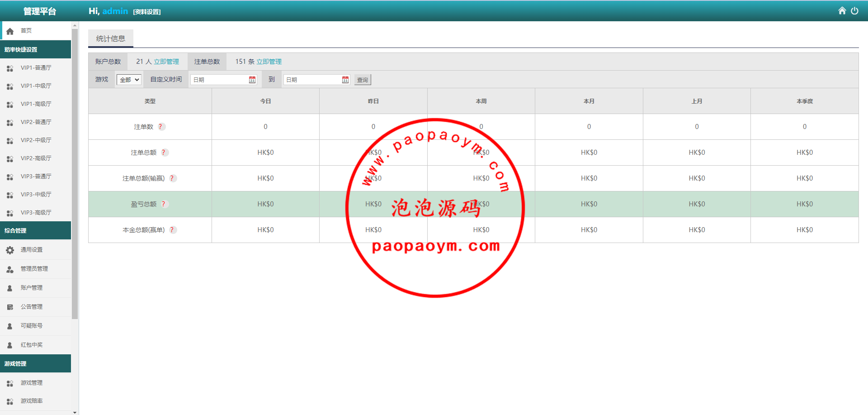This screenshot has height=415, width=868.
Task: Click the icon beside VIP2-普通厅
Action: pyautogui.click(x=10, y=123)
